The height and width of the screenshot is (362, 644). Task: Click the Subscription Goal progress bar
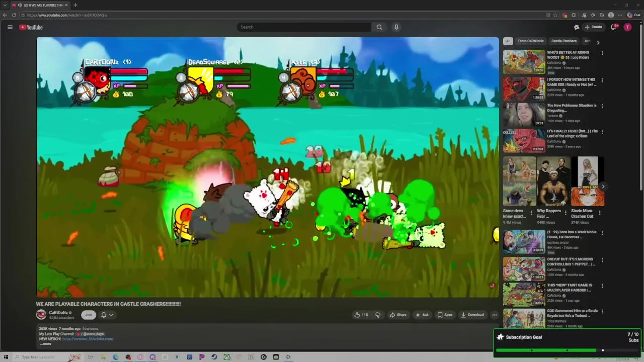click(568, 350)
